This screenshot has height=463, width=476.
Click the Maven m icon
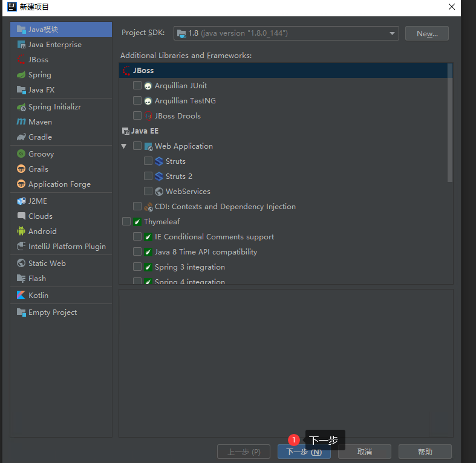point(21,122)
